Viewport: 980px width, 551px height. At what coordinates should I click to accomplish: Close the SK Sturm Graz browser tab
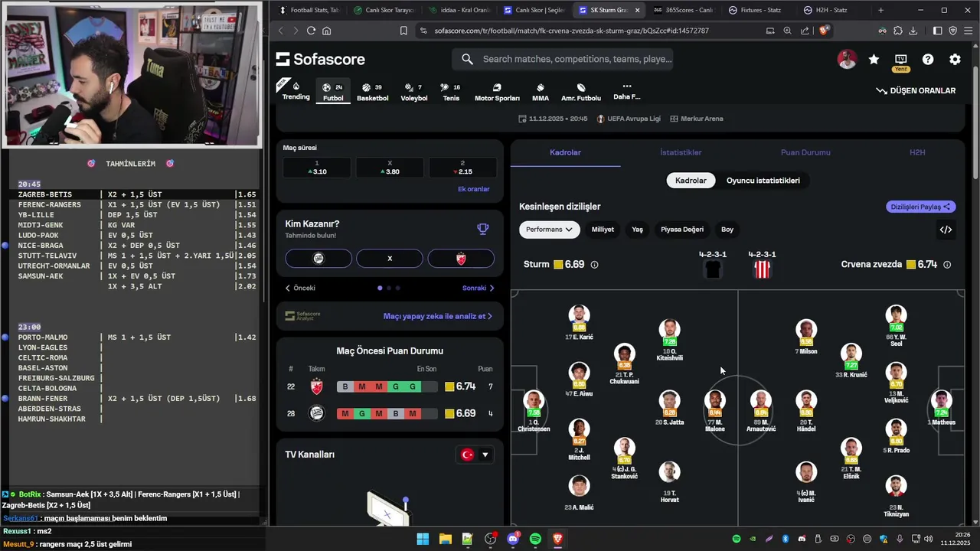pos(637,10)
